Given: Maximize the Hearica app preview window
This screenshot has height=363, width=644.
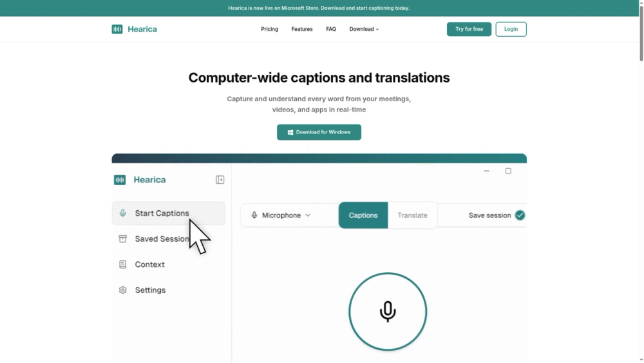Looking at the screenshot, I should tap(508, 171).
